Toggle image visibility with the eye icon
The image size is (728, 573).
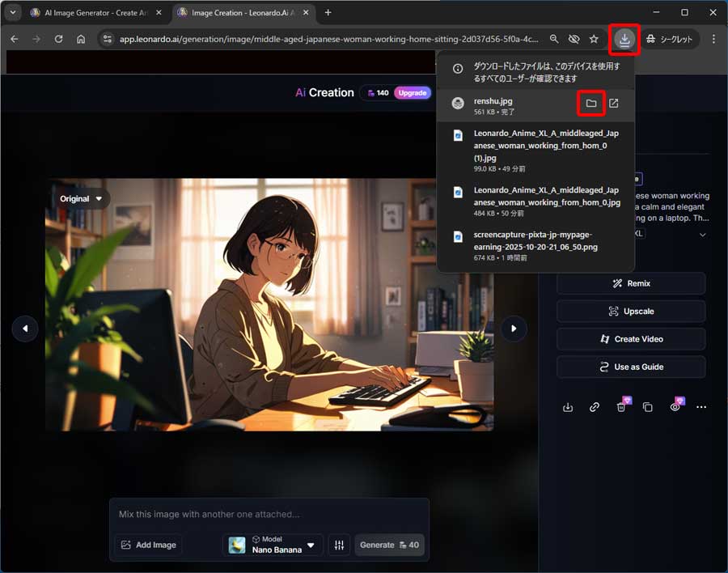675,407
